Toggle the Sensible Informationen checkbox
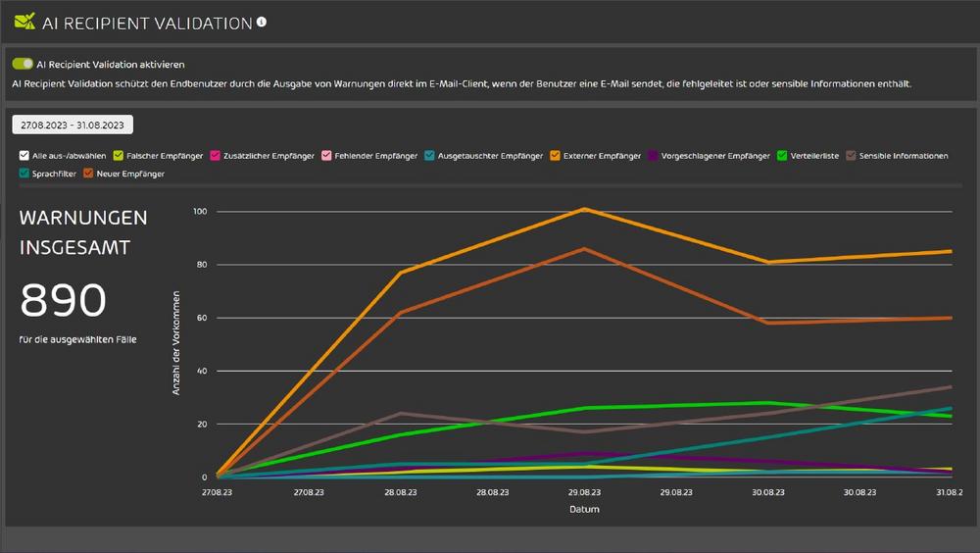This screenshot has height=553, width=980. 851,156
